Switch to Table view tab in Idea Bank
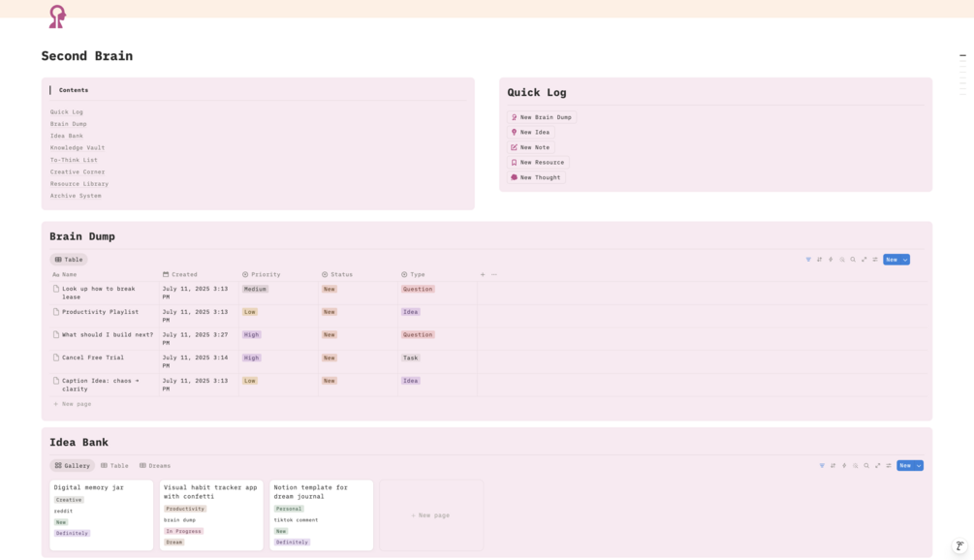The image size is (974, 560). point(114,466)
